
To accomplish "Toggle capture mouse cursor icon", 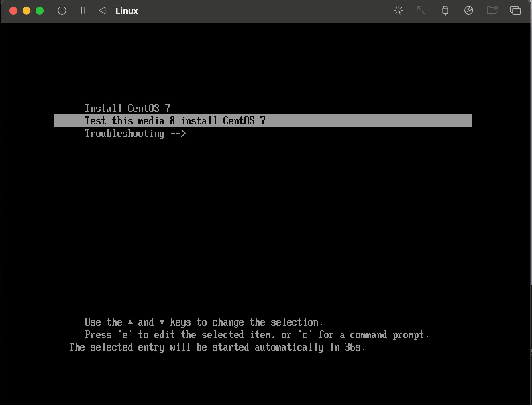I will (399, 11).
